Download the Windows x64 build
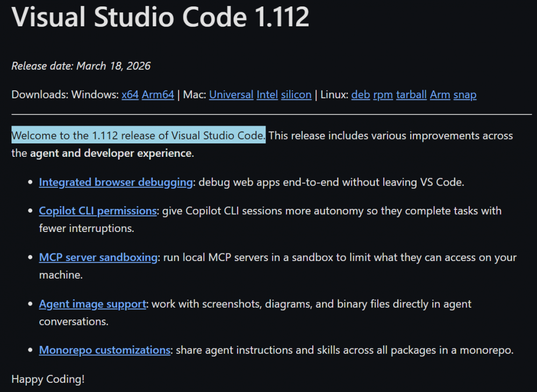This screenshot has height=392, width=537. (x=130, y=95)
